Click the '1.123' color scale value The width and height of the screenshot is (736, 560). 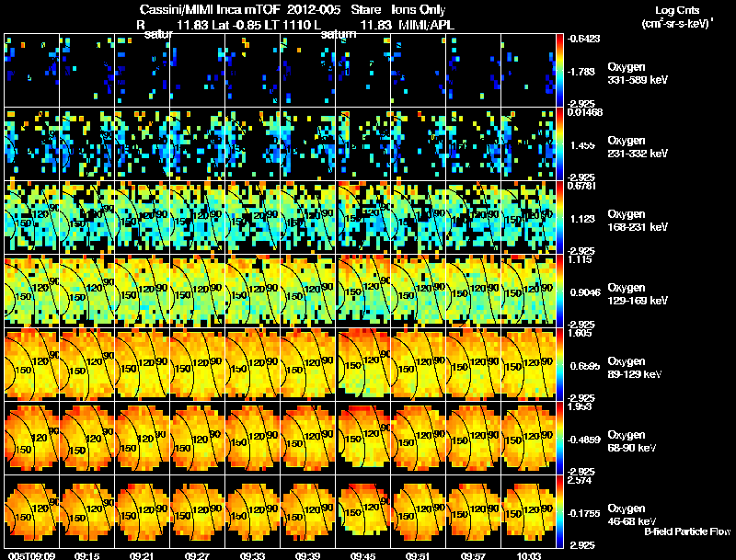pos(582,219)
